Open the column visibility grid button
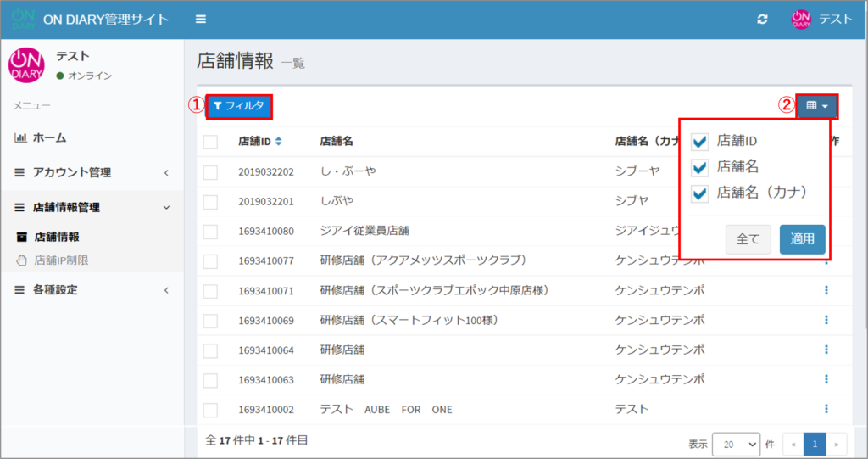Image resolution: width=868 pixels, height=459 pixels. click(x=817, y=106)
